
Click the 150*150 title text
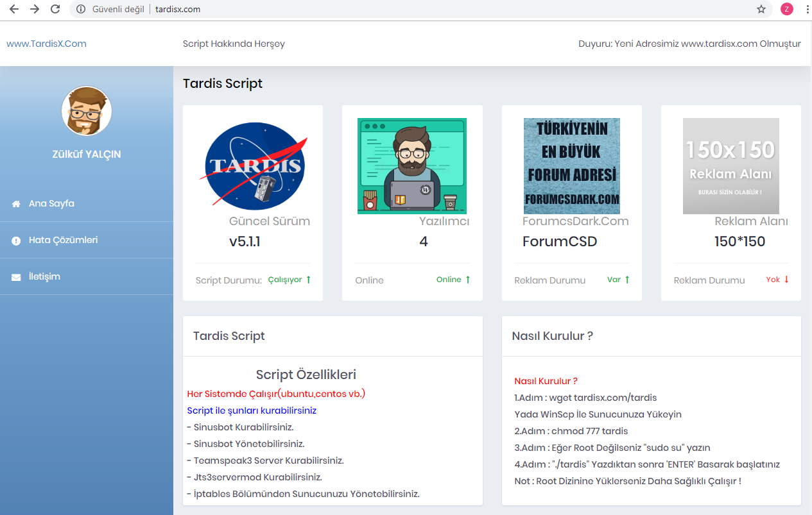coord(740,242)
